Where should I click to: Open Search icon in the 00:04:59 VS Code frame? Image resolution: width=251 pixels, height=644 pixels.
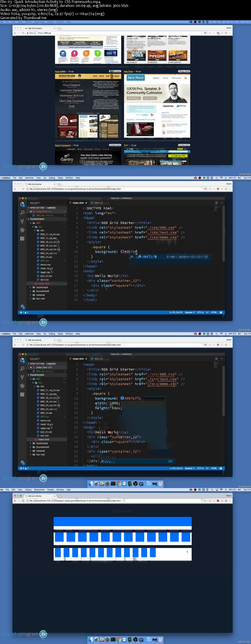[22, 213]
